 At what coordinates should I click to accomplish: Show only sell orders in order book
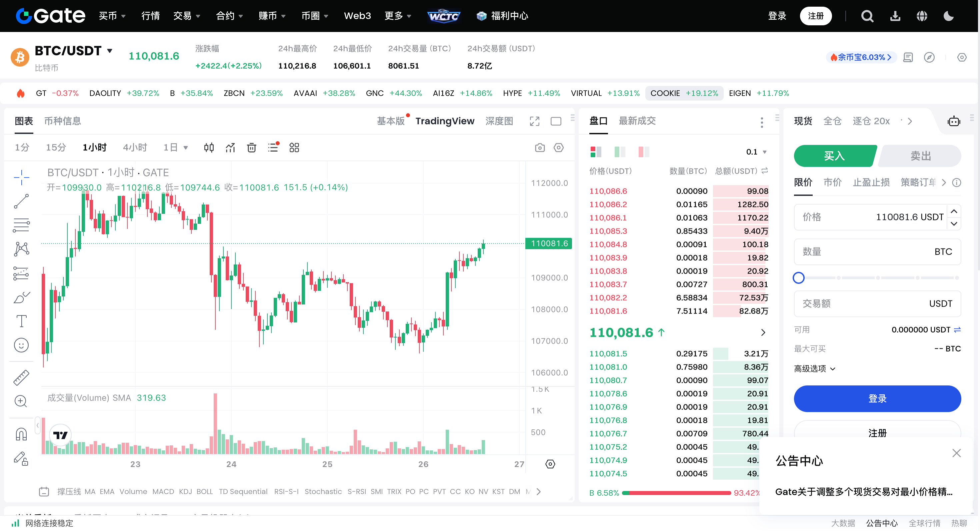click(644, 152)
